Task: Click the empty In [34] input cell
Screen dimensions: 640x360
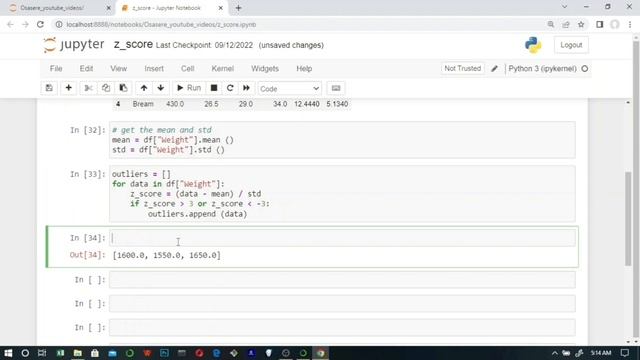Action: [342, 238]
